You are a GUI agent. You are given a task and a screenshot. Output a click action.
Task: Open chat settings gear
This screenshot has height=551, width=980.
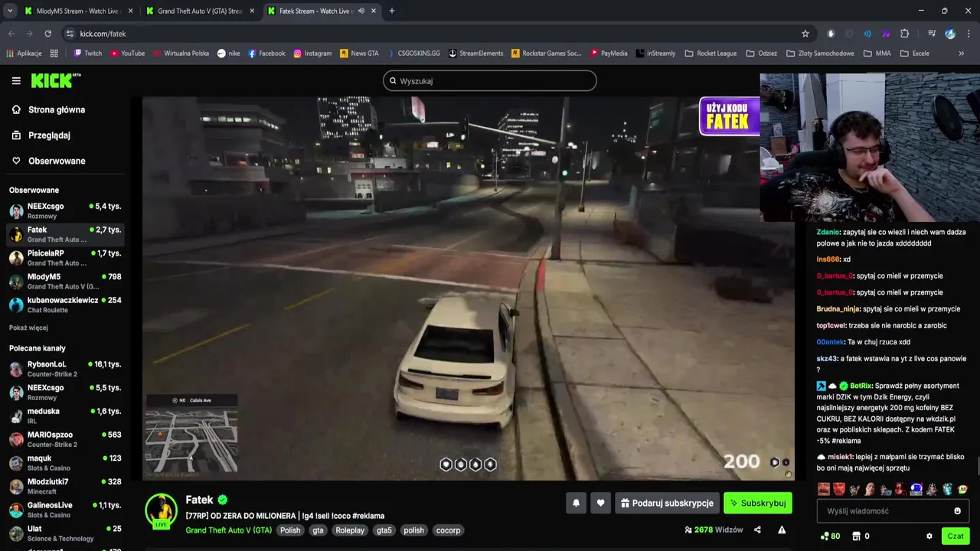929,536
